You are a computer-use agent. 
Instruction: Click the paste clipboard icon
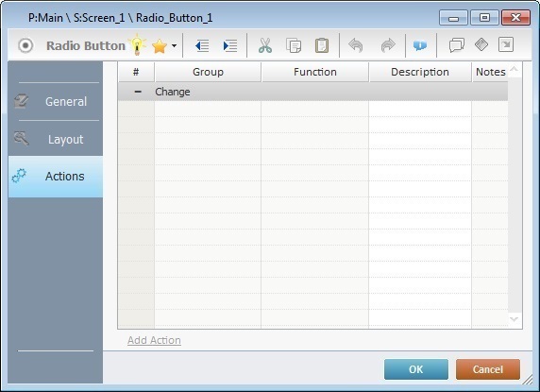click(322, 45)
